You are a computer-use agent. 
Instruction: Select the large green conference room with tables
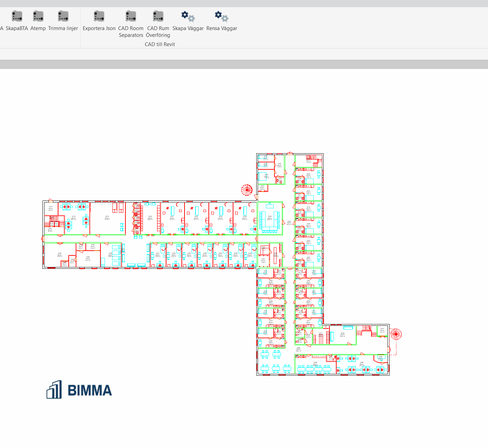pyautogui.click(x=270, y=219)
